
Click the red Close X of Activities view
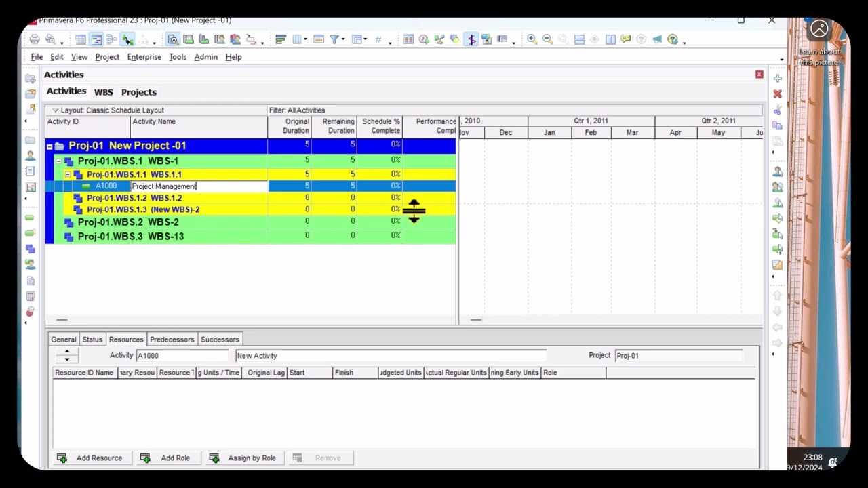759,75
